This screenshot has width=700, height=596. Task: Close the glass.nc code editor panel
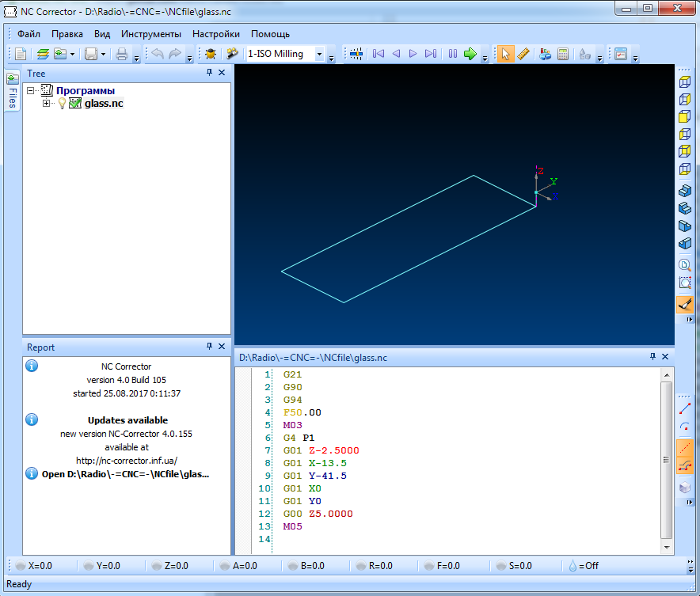(665, 356)
